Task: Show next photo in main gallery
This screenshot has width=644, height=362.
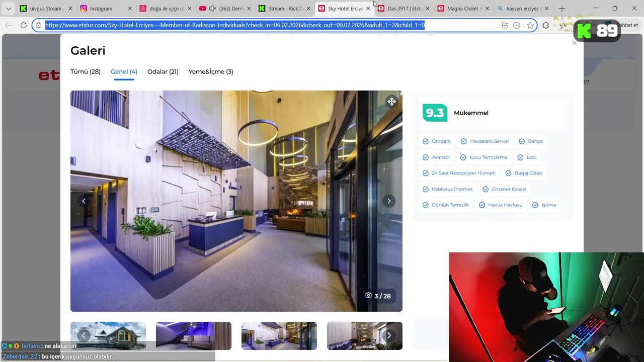Action: [x=388, y=201]
